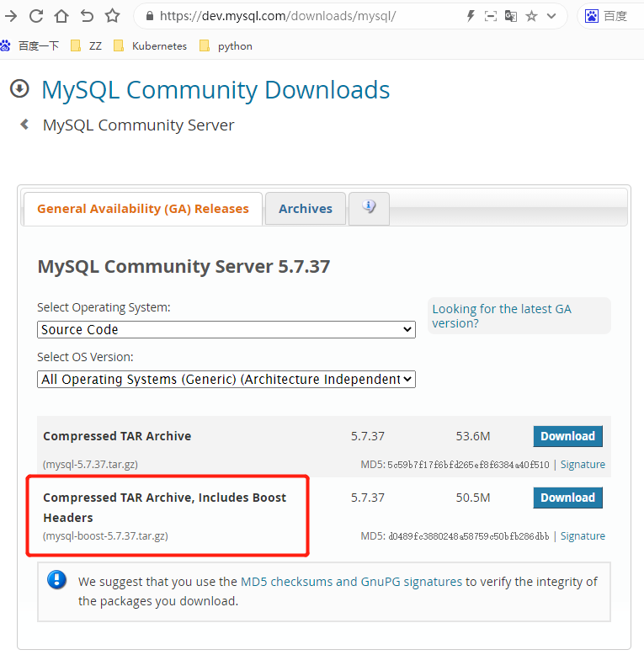644x655 pixels.
Task: Download the mysql-boost-5.7.37.tar.gz archive
Action: 567,498
